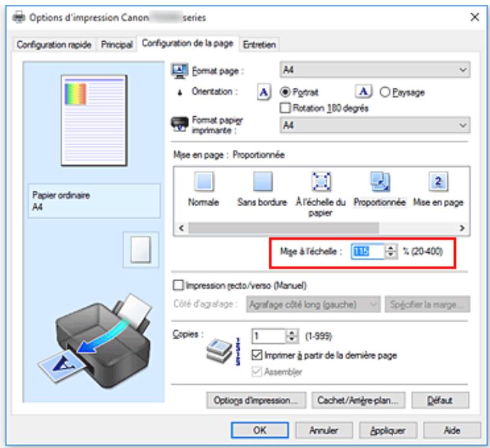Switch to the Principal tab

pyautogui.click(x=117, y=45)
